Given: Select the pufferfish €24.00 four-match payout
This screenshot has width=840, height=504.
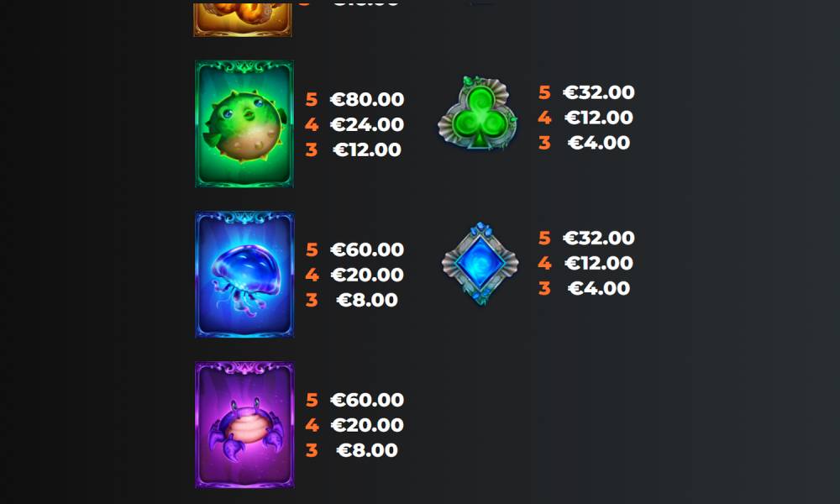Looking at the screenshot, I should click(x=367, y=124).
